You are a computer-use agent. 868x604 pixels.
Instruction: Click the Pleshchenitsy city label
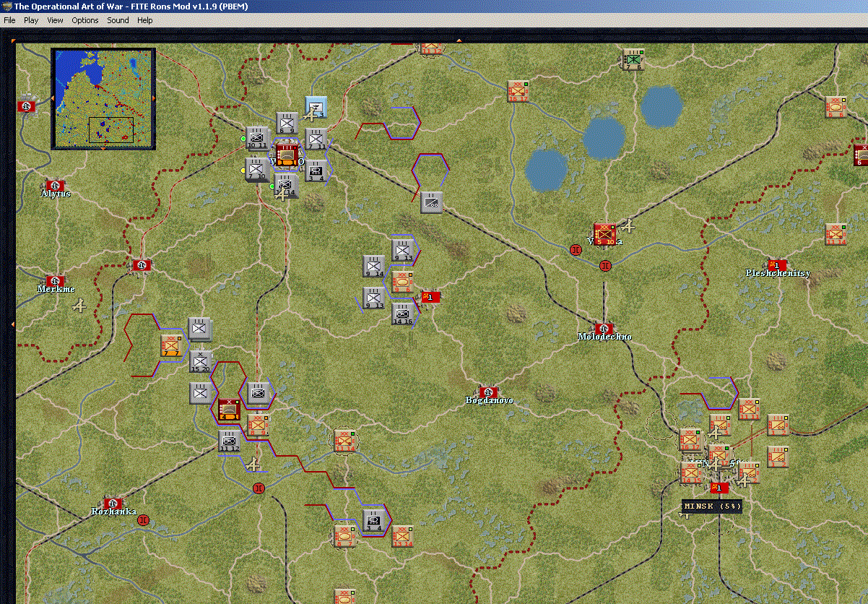(778, 273)
